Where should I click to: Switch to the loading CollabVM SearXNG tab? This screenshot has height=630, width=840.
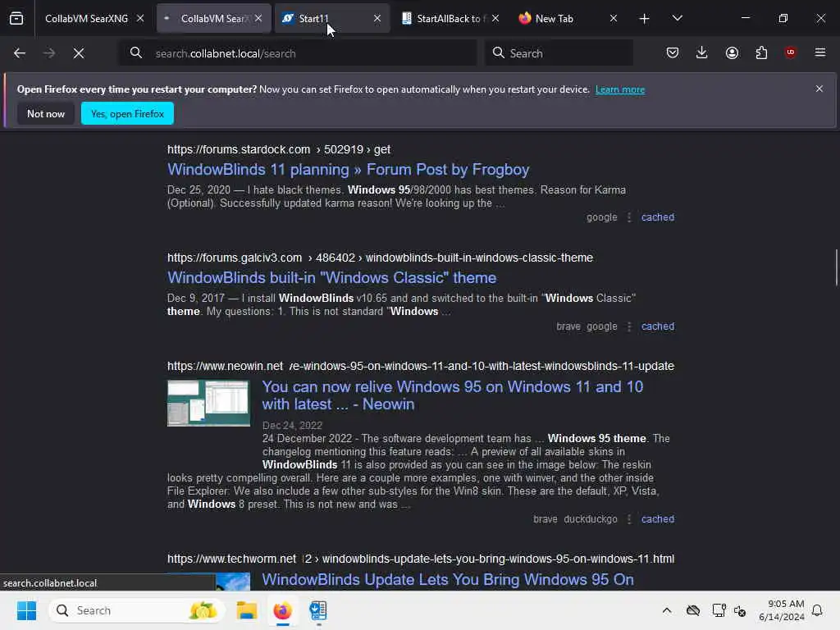point(212,18)
